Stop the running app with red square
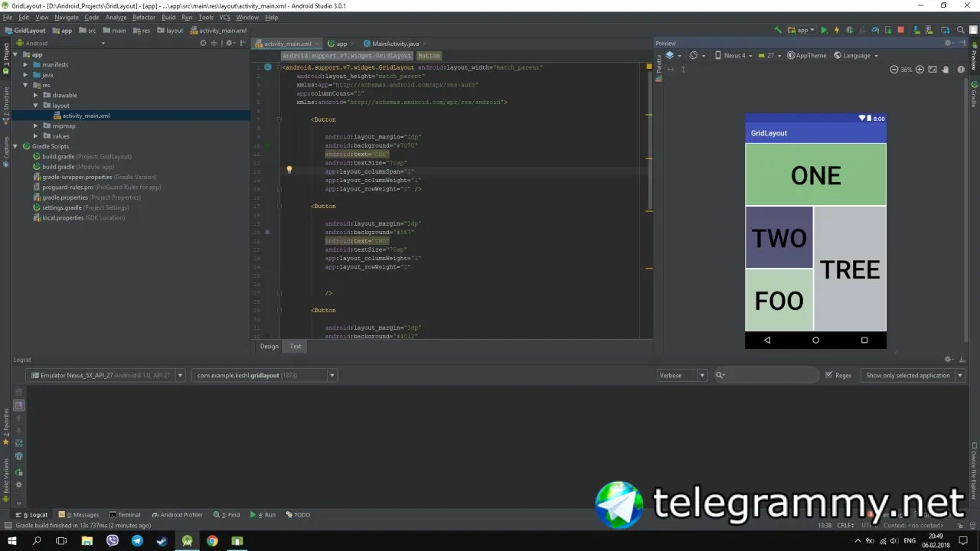Image resolution: width=980 pixels, height=551 pixels. click(901, 31)
